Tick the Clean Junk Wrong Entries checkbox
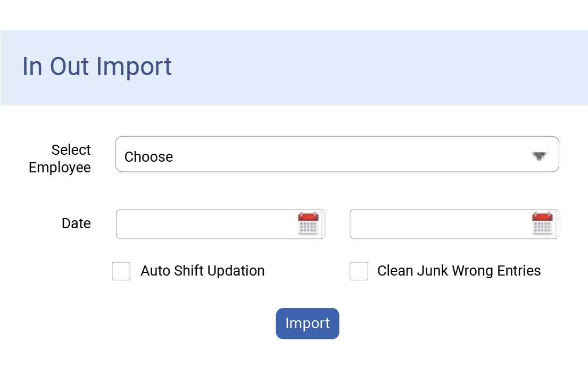 pos(359,271)
